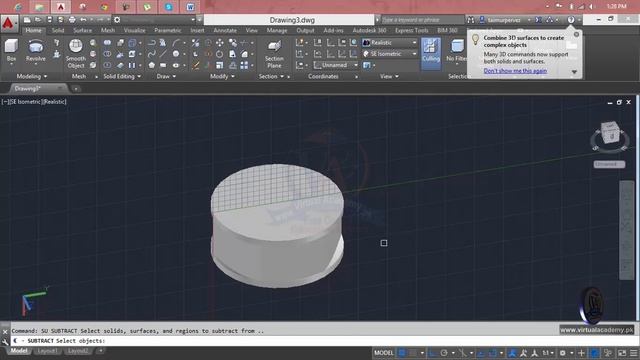Screen dimensions: 640x360
Task: Click the Solid Subtract icon
Action: point(107,54)
